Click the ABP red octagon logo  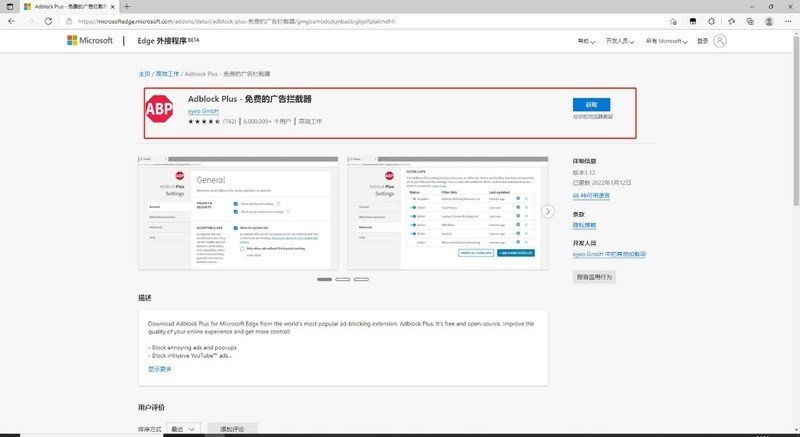coord(159,109)
